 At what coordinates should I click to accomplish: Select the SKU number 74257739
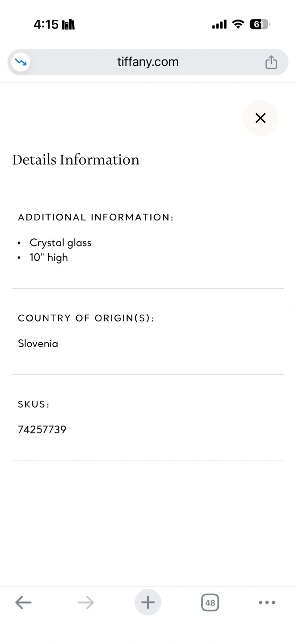pyautogui.click(x=42, y=430)
